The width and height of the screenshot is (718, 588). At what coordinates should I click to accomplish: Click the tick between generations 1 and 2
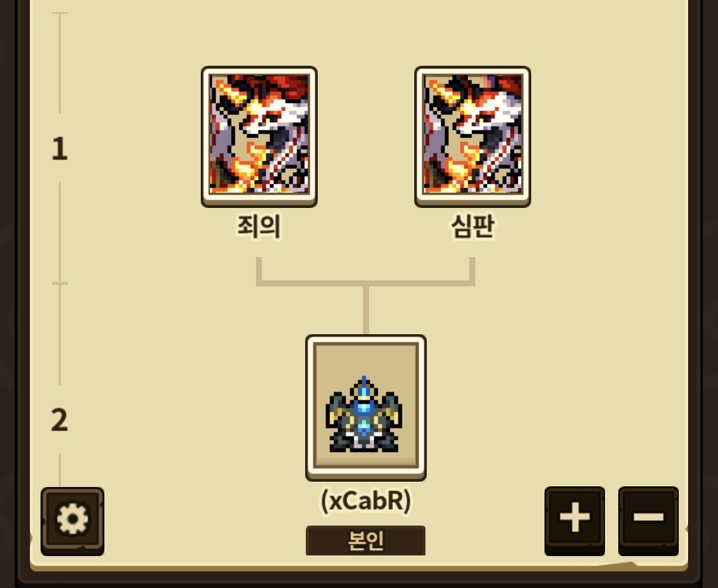tap(60, 284)
